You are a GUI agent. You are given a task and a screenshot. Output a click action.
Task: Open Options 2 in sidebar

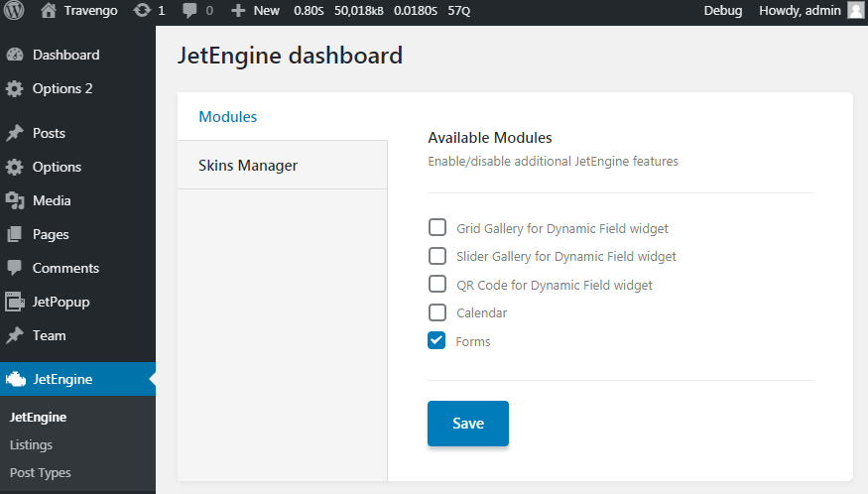coord(62,88)
